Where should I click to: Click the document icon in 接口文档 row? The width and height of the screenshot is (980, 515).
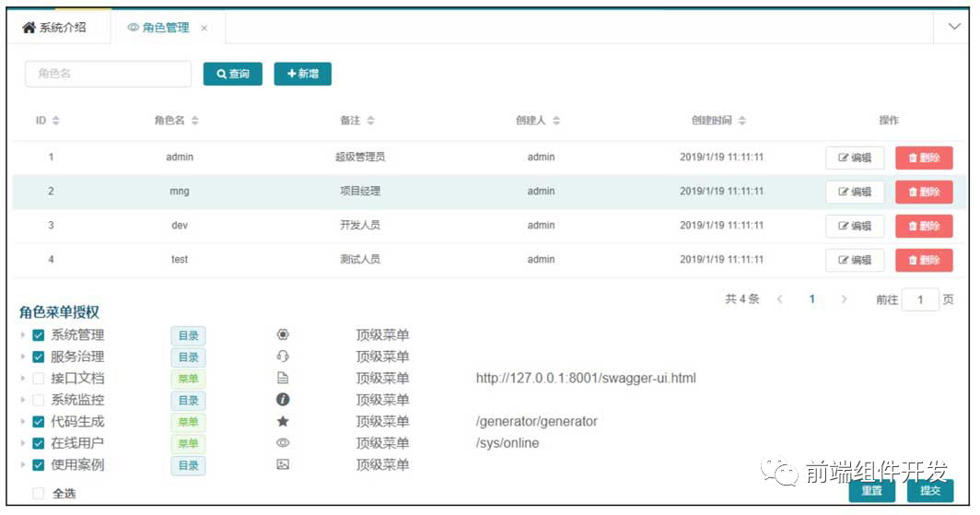[x=283, y=378]
